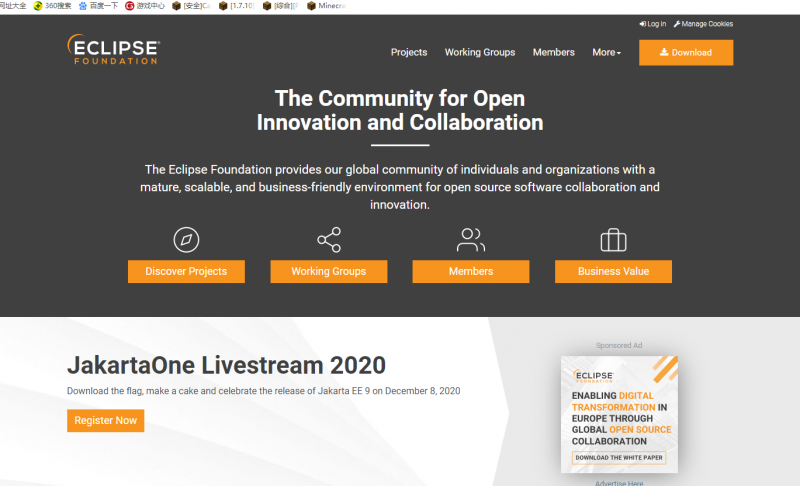Open the [安全] bookmark

[x=191, y=6]
